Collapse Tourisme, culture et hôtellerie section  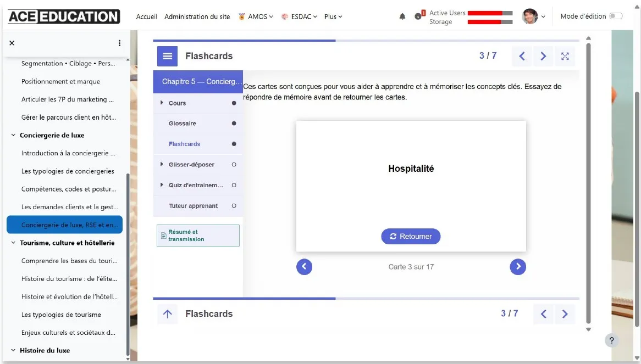pos(13,243)
